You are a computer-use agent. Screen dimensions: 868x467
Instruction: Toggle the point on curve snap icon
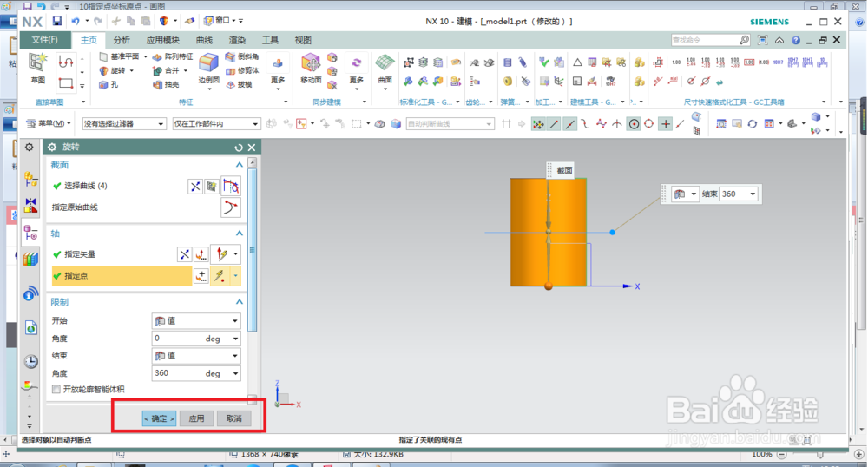681,124
